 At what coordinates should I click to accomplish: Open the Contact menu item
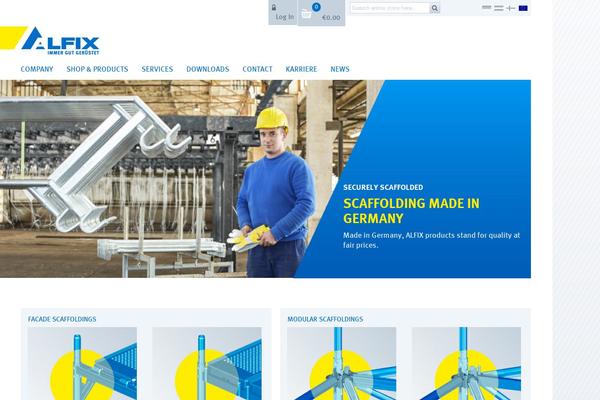click(x=257, y=69)
